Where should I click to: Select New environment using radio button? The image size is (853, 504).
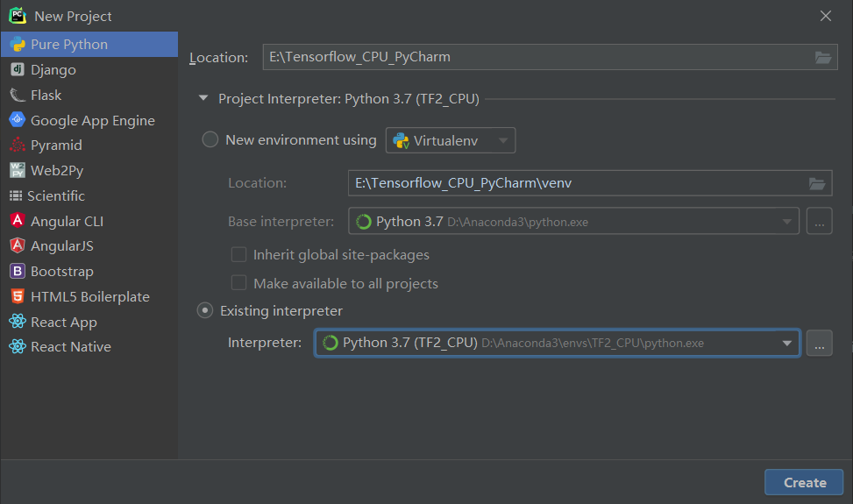pos(210,139)
